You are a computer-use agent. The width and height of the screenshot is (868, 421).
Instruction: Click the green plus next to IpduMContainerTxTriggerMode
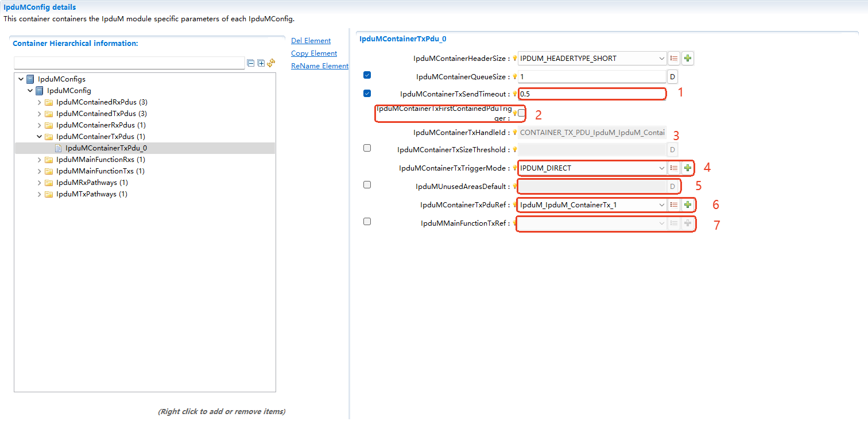687,168
